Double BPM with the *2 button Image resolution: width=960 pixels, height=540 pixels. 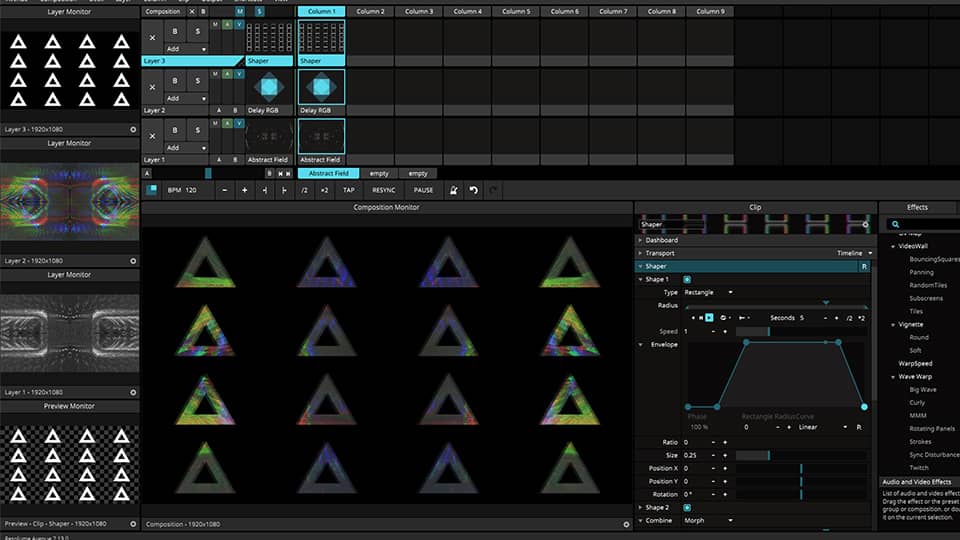[x=324, y=190]
